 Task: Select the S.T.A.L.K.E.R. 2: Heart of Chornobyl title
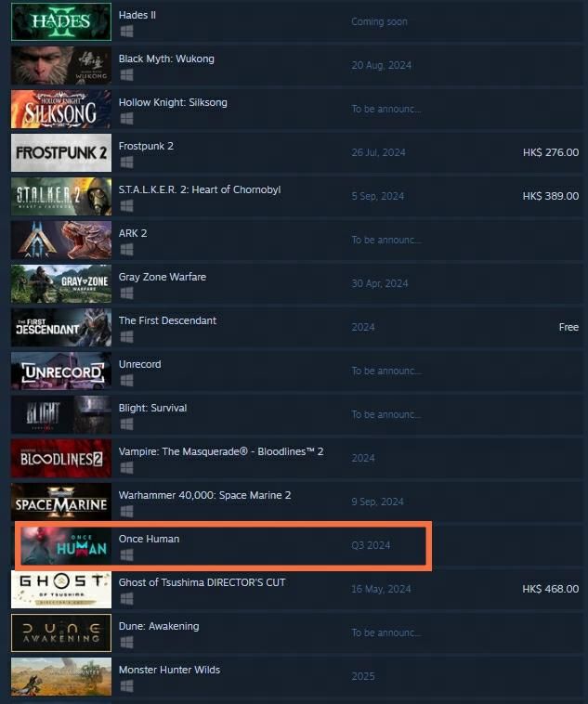coord(200,189)
